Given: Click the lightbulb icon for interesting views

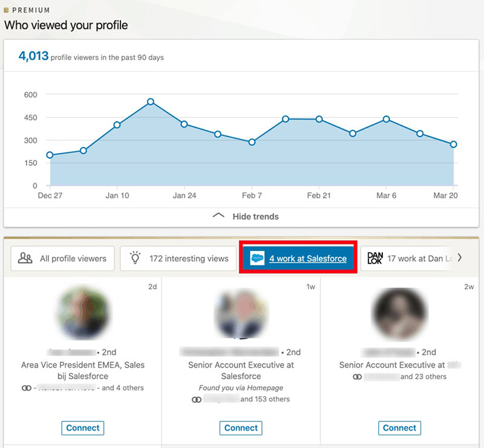Looking at the screenshot, I should [x=135, y=258].
